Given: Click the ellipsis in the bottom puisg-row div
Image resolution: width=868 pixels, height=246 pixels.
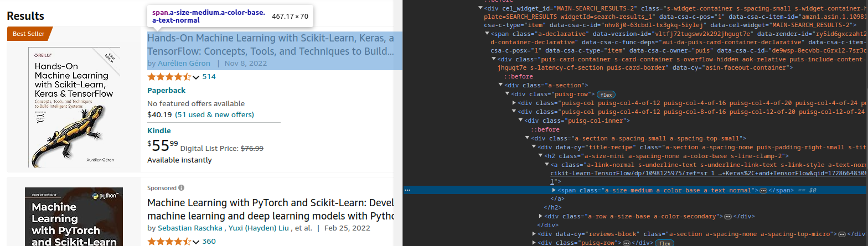Looking at the screenshot, I should click(627, 243).
